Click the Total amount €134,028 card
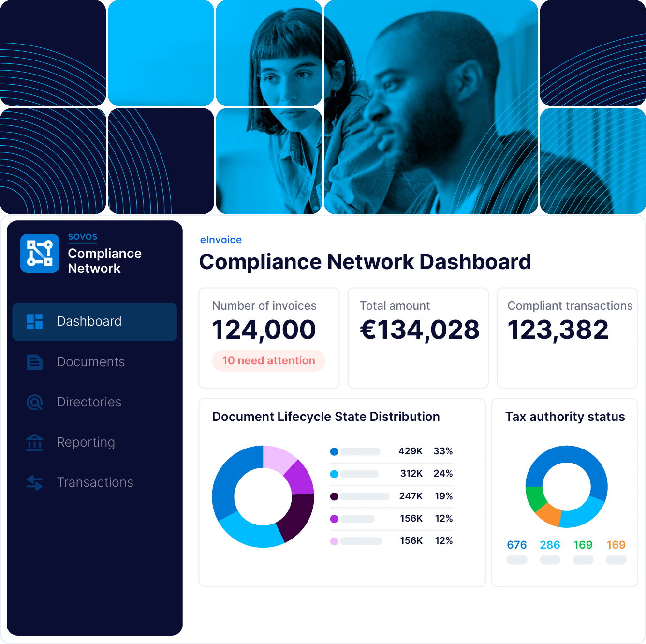The height and width of the screenshot is (644, 646). tap(418, 338)
